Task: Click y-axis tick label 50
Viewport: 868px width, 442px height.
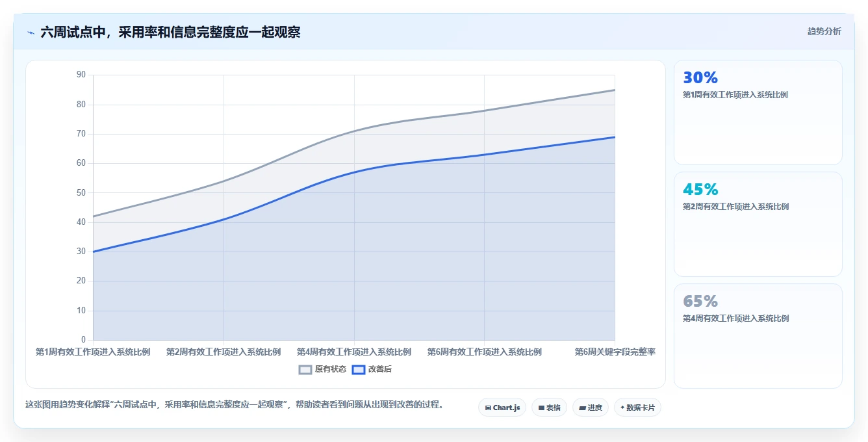Action: coord(81,193)
